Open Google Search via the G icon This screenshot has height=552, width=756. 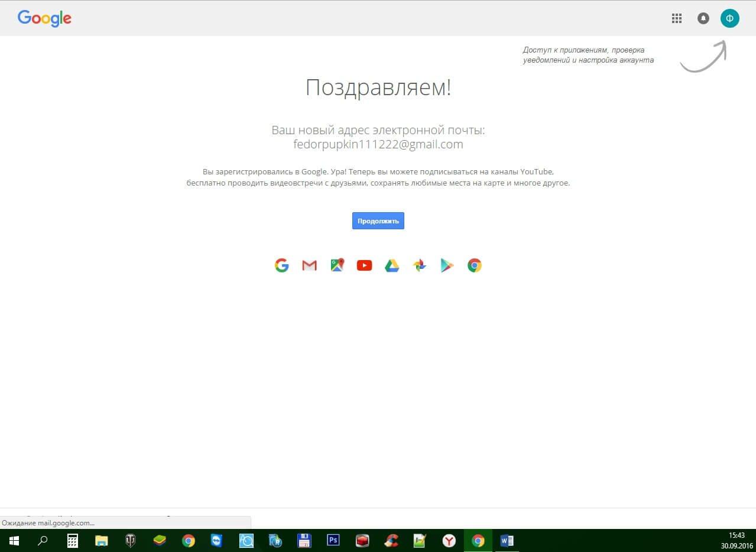[x=282, y=265]
